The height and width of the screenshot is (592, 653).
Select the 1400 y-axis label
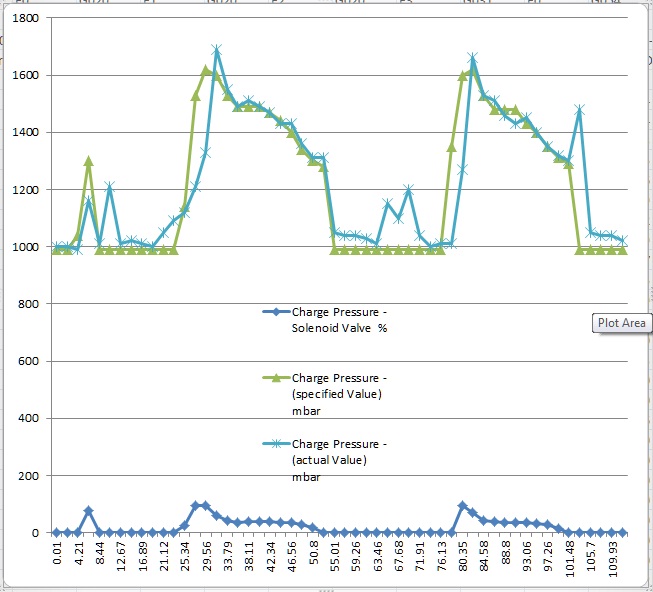pos(22,133)
